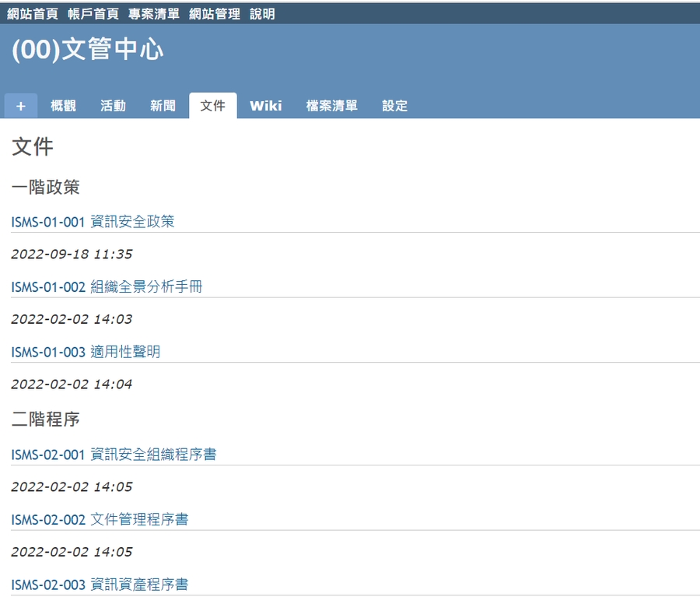Click the ISMS-01-003 適用性聲明 link
This screenshot has width=700, height=597.
(86, 352)
